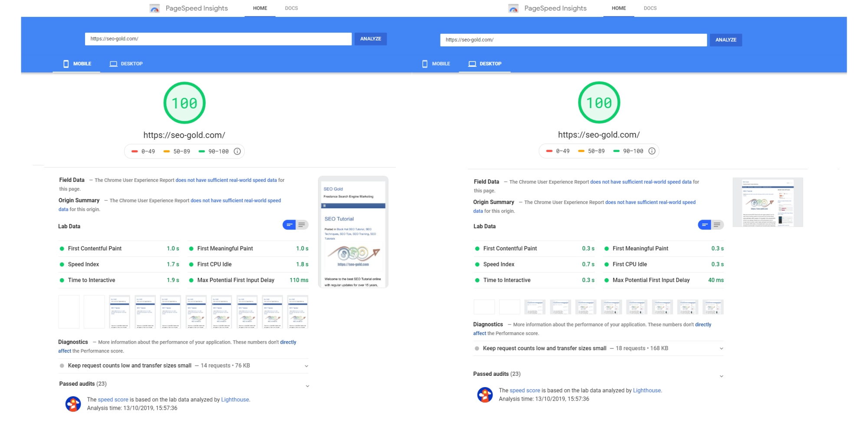Select MOBILE tab in the right report
This screenshot has height=434, width=868.
click(x=436, y=64)
